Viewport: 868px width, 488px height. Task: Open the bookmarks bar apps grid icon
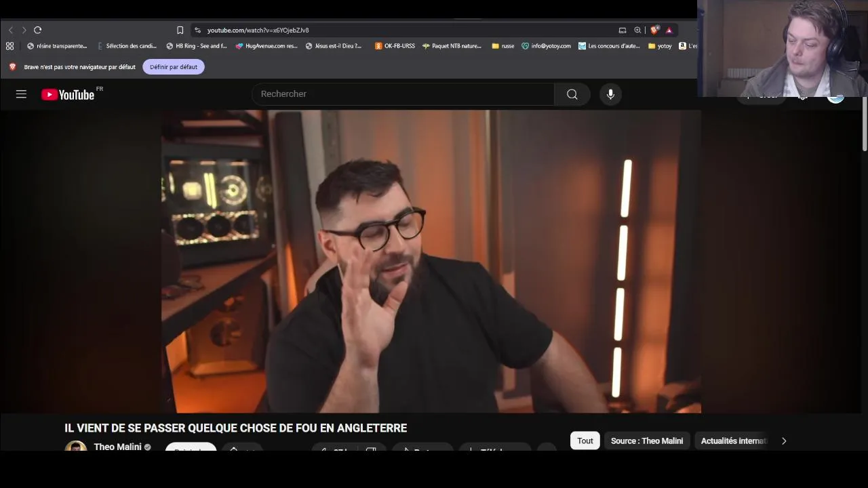point(9,46)
